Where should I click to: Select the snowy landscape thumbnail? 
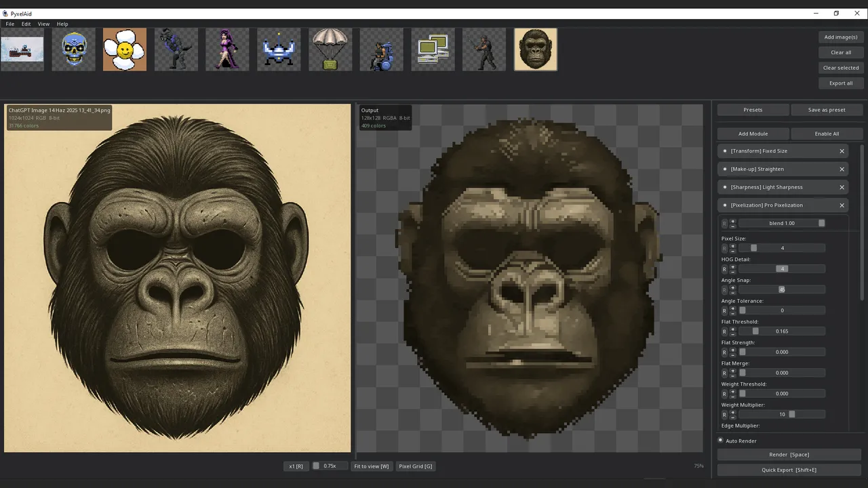pyautogui.click(x=22, y=49)
